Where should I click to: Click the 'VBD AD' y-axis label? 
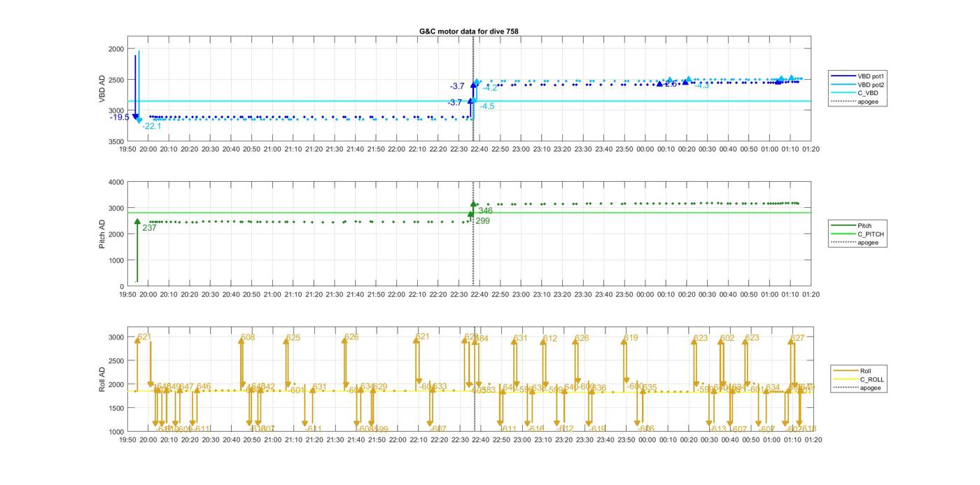click(x=102, y=90)
